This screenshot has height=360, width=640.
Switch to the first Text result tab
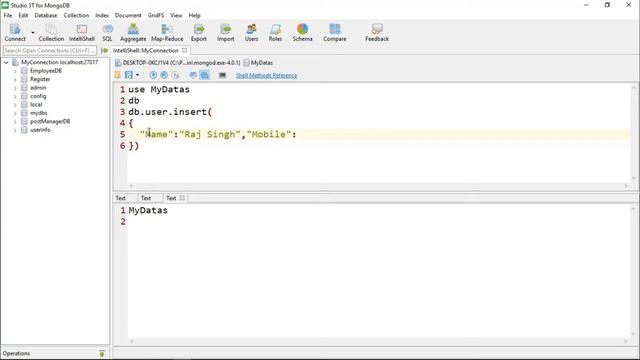[121, 198]
